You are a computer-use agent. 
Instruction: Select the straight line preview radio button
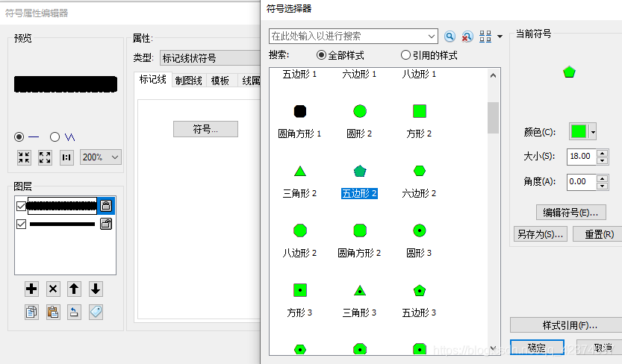pyautogui.click(x=19, y=137)
